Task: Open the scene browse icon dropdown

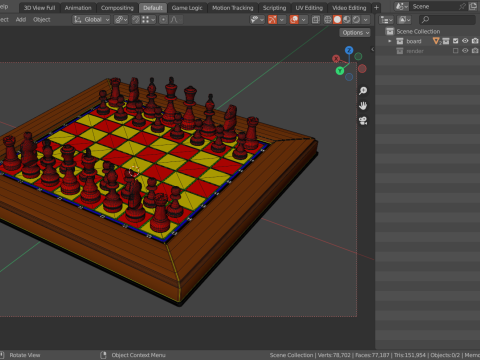Action: [401, 6]
